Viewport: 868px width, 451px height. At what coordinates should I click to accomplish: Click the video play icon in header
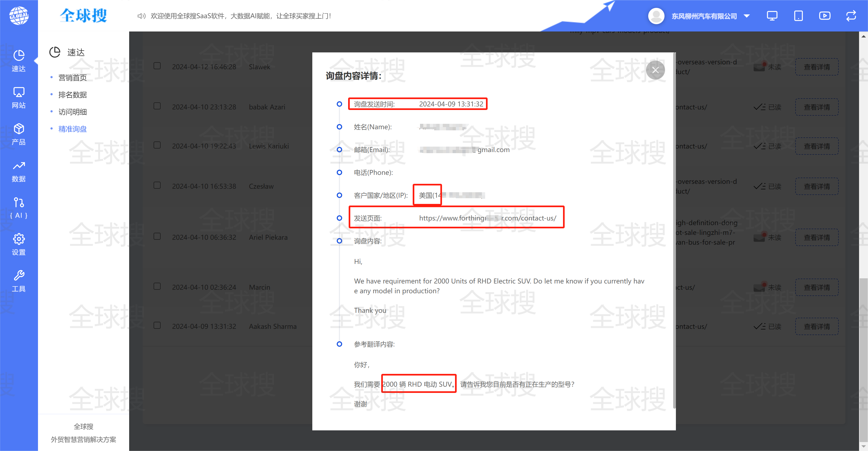click(x=825, y=16)
